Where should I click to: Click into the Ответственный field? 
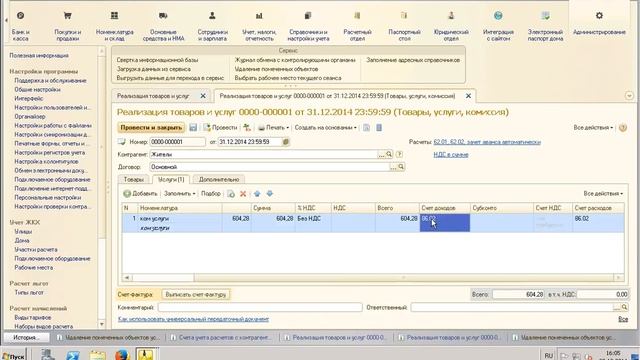point(512,307)
